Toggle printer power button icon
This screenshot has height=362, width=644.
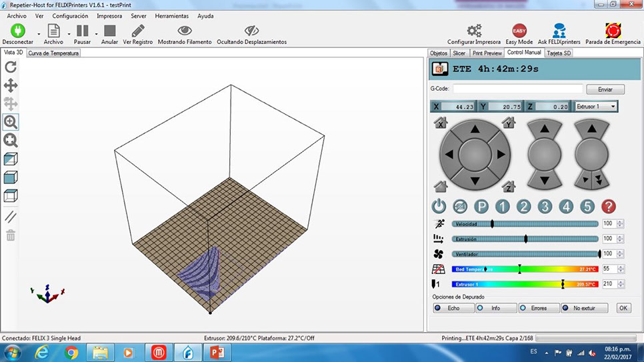point(439,206)
